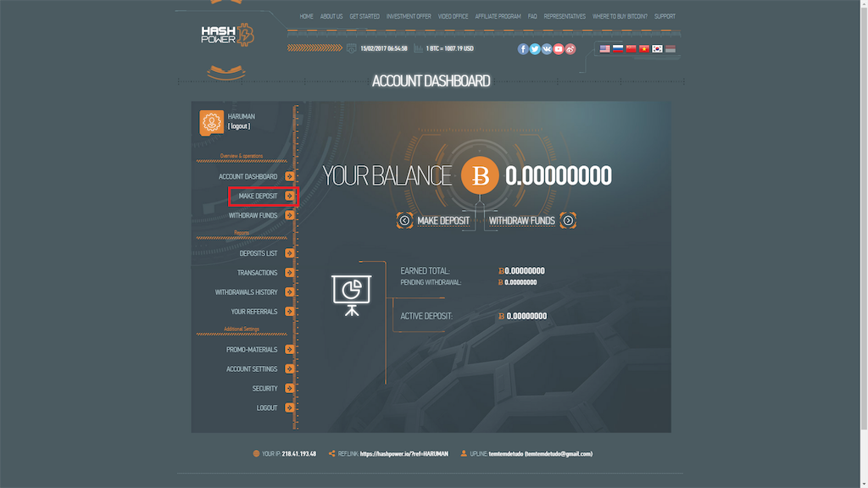Image resolution: width=868 pixels, height=488 pixels.
Task: Open the Weibo social icon
Action: tap(570, 48)
